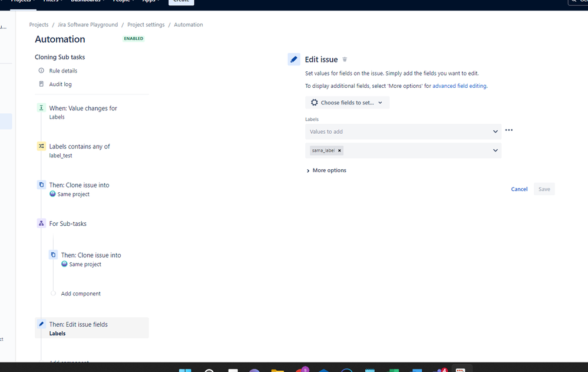
Task: Click the yellow condition icon for Labels contains
Action: coord(41,146)
